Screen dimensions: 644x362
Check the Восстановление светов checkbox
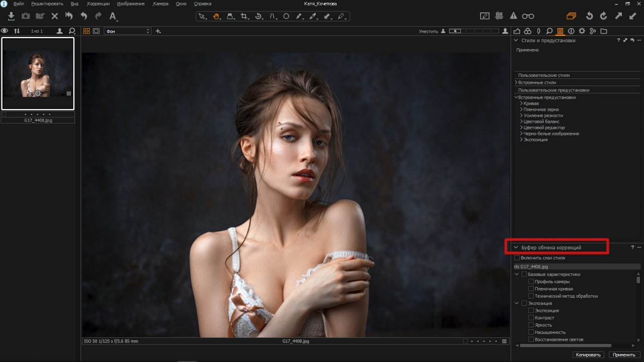[531, 339]
